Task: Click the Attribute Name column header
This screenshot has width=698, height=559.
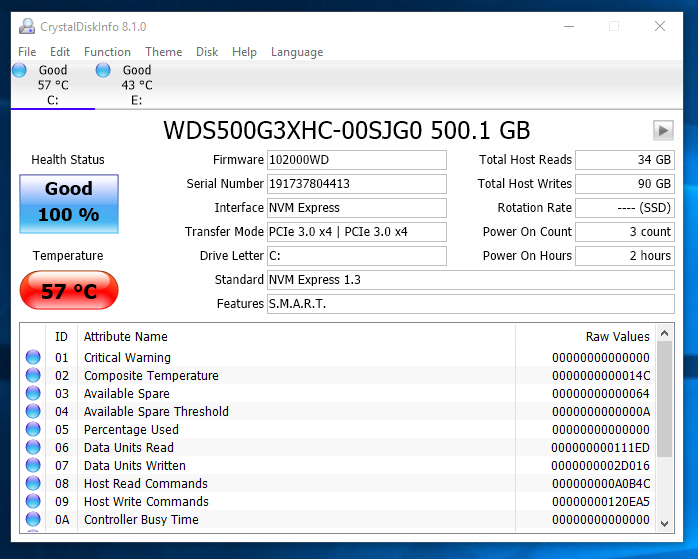Action: (x=126, y=336)
